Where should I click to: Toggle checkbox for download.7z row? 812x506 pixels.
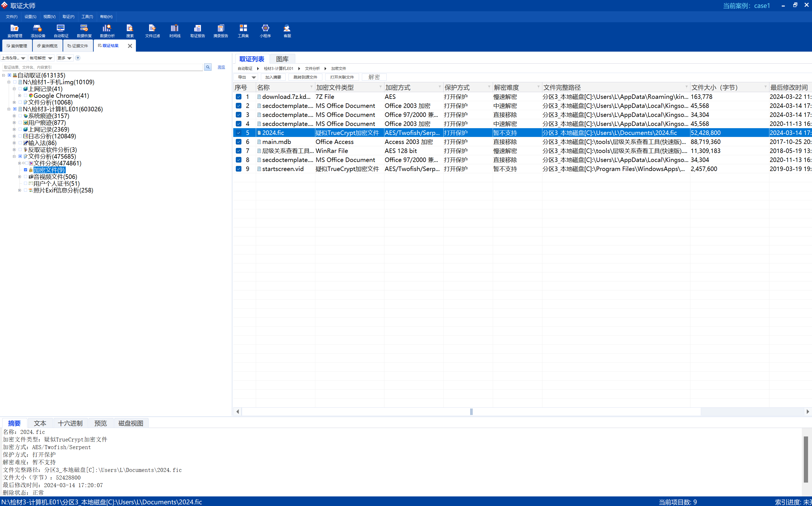coord(239,97)
